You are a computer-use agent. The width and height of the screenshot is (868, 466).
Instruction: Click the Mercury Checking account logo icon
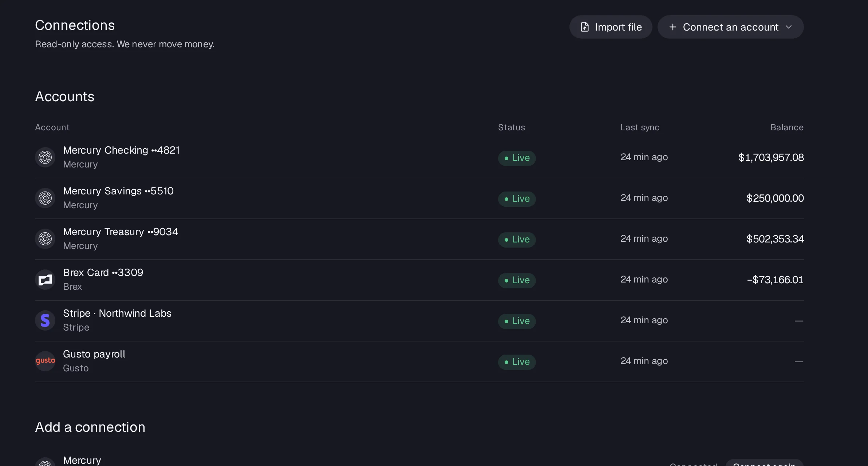[x=45, y=157]
